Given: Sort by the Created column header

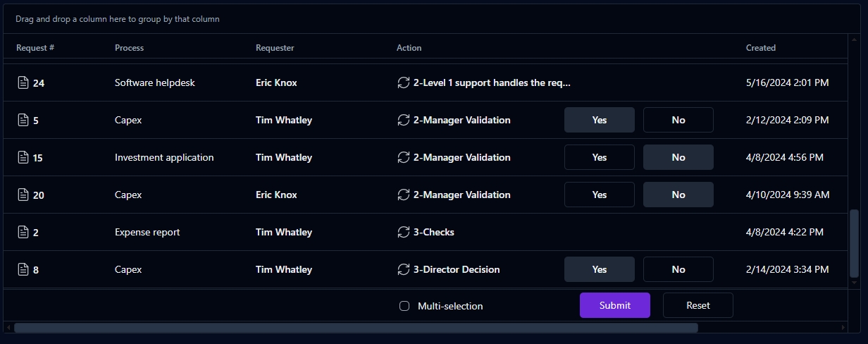Looking at the screenshot, I should [x=761, y=48].
